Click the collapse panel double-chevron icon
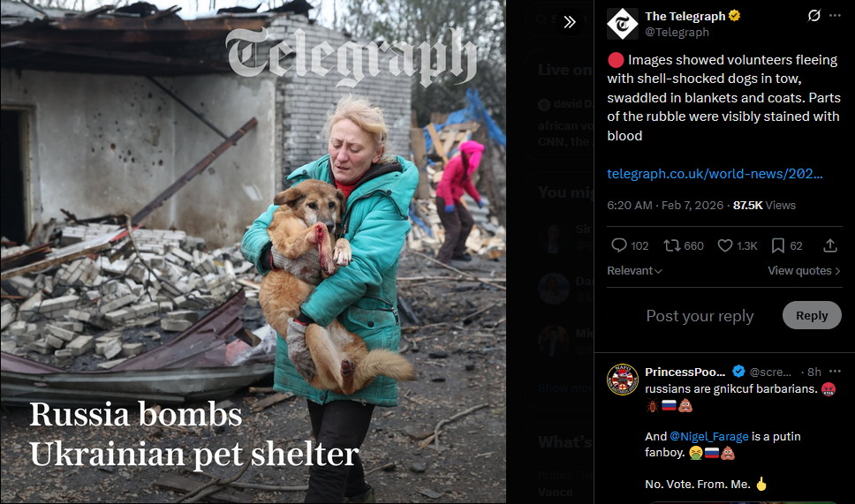The width and height of the screenshot is (855, 504). (570, 22)
